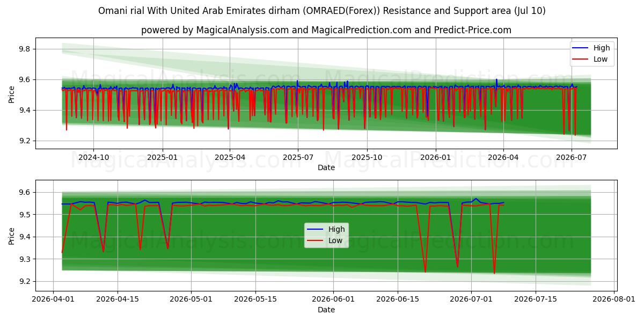Click the 'Date' x-axis label of lower chart
Viewport: 644px width, 322px height.
pos(326,310)
